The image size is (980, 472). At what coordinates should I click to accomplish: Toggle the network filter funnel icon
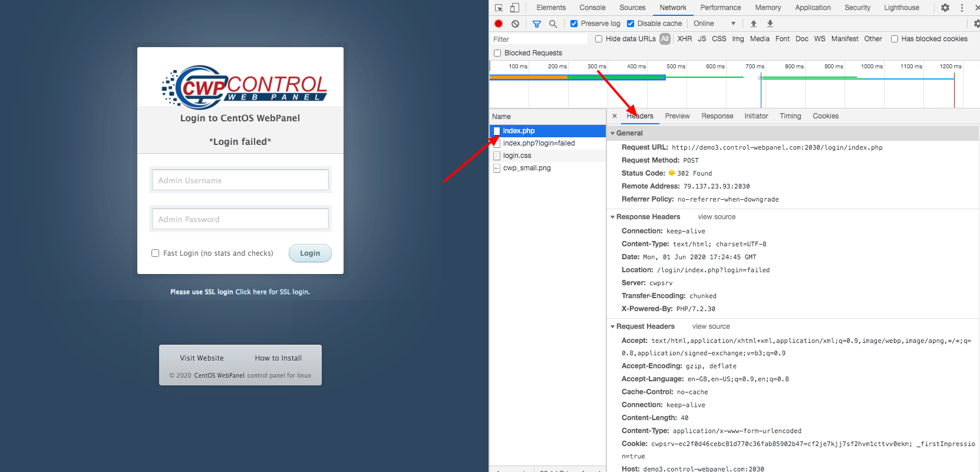(x=536, y=24)
